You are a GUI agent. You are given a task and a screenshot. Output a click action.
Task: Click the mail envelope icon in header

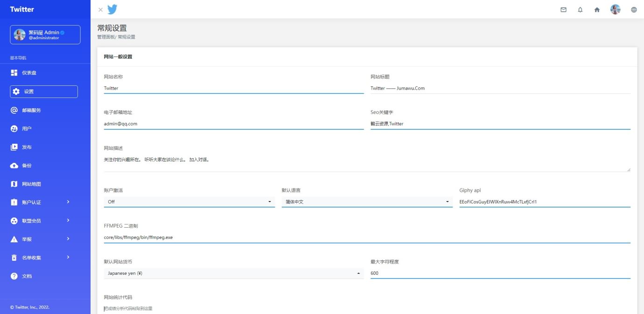coord(563,9)
